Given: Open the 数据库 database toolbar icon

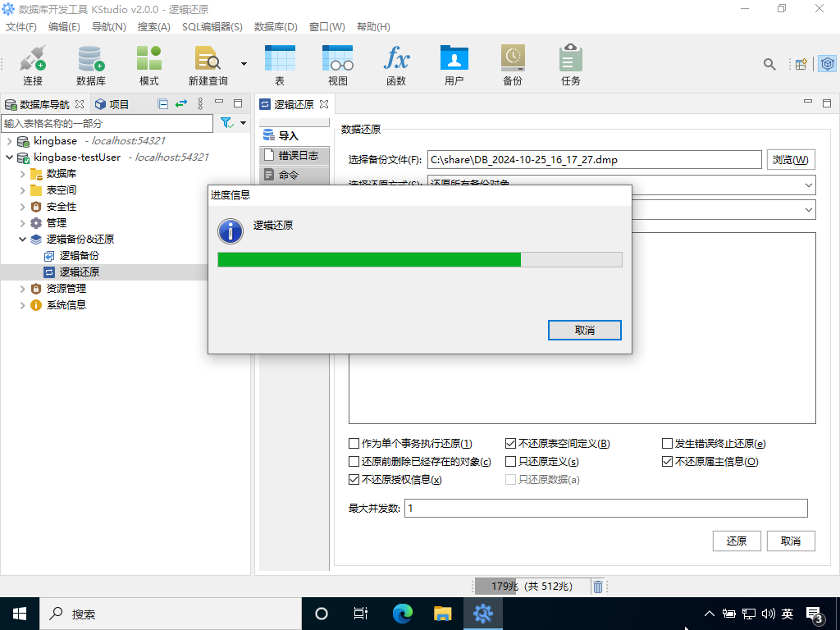Looking at the screenshot, I should pos(90,65).
